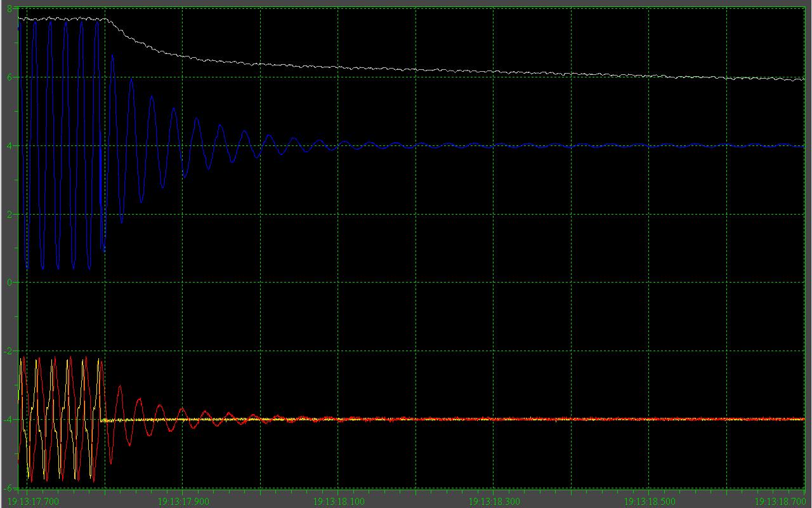Click the y-axis label 4
Screen dimensions: 812x508
(9, 145)
